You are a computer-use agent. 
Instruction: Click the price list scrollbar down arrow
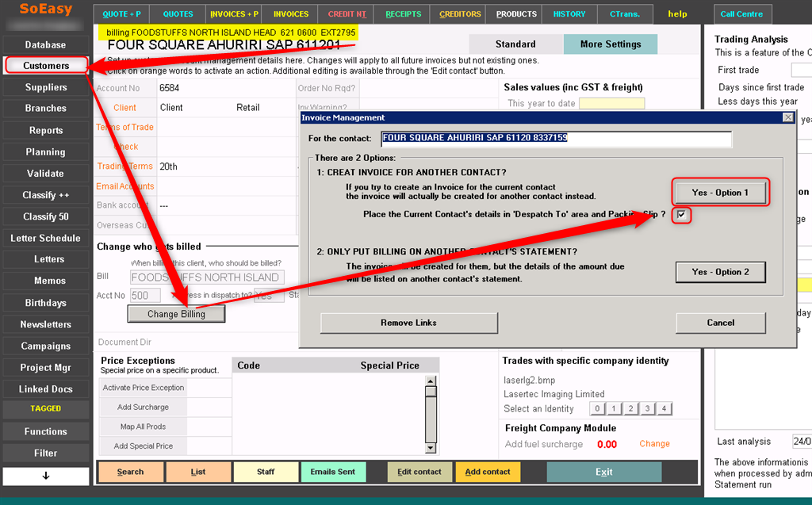[431, 448]
